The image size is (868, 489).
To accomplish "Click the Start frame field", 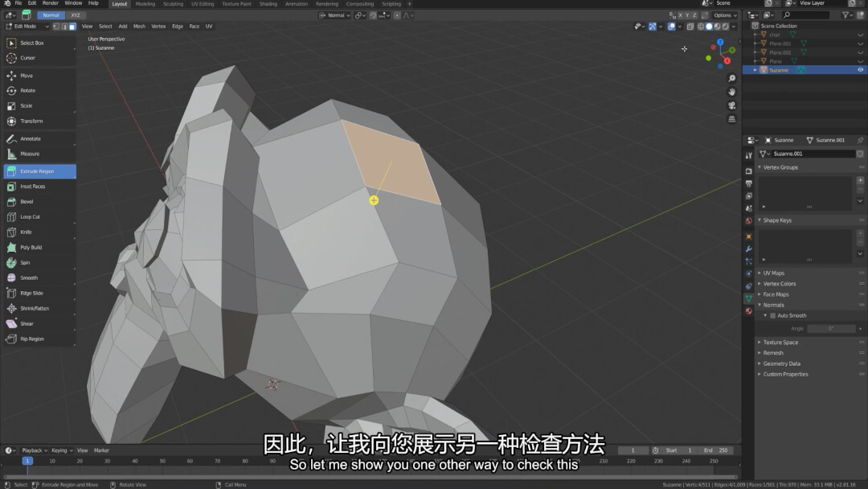I will point(678,450).
